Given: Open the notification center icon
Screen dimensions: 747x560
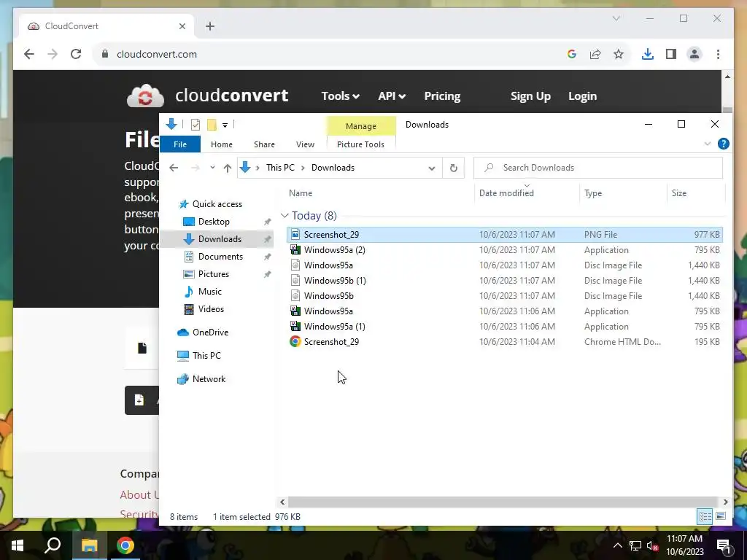Looking at the screenshot, I should [x=724, y=545].
